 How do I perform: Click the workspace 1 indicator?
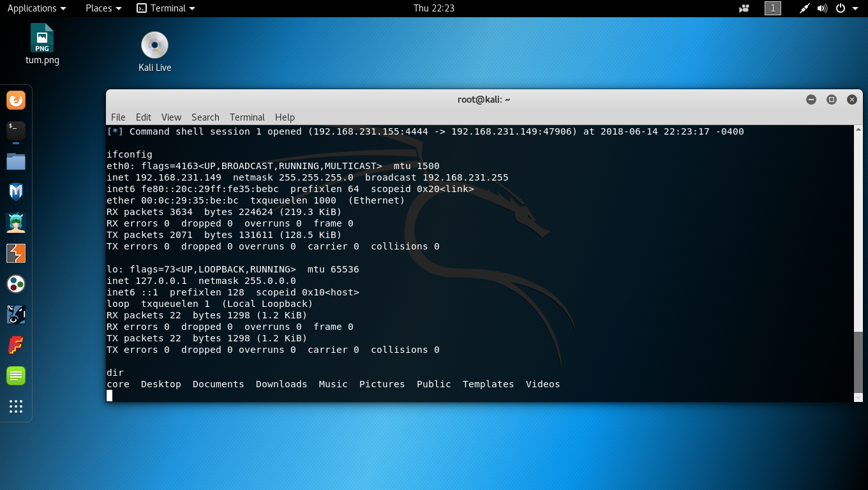tap(773, 8)
